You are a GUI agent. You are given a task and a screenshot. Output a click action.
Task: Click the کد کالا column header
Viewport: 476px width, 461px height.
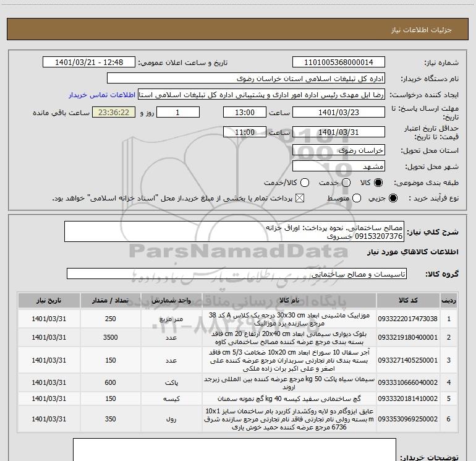(x=408, y=301)
